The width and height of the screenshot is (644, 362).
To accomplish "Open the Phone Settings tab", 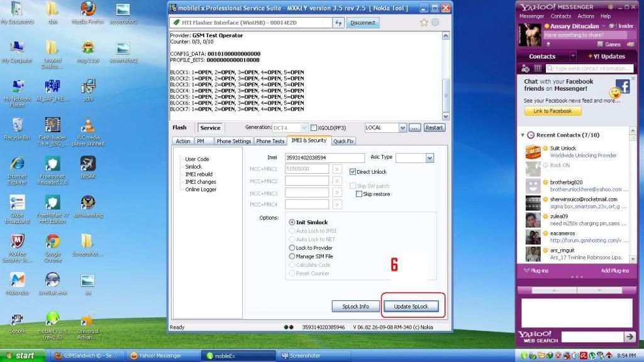I will 233,141.
